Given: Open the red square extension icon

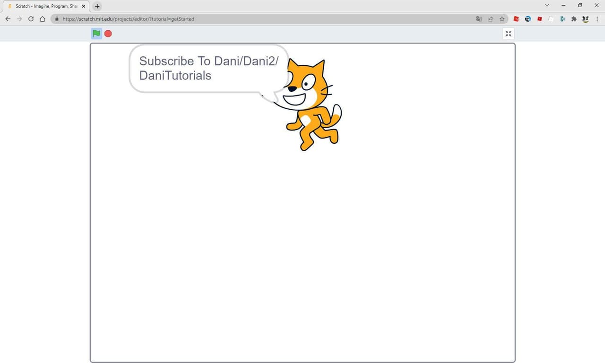Looking at the screenshot, I should [x=539, y=19].
